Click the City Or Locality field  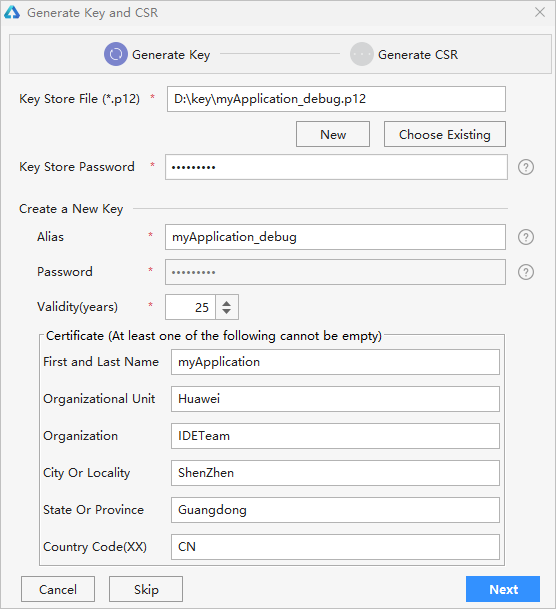335,473
